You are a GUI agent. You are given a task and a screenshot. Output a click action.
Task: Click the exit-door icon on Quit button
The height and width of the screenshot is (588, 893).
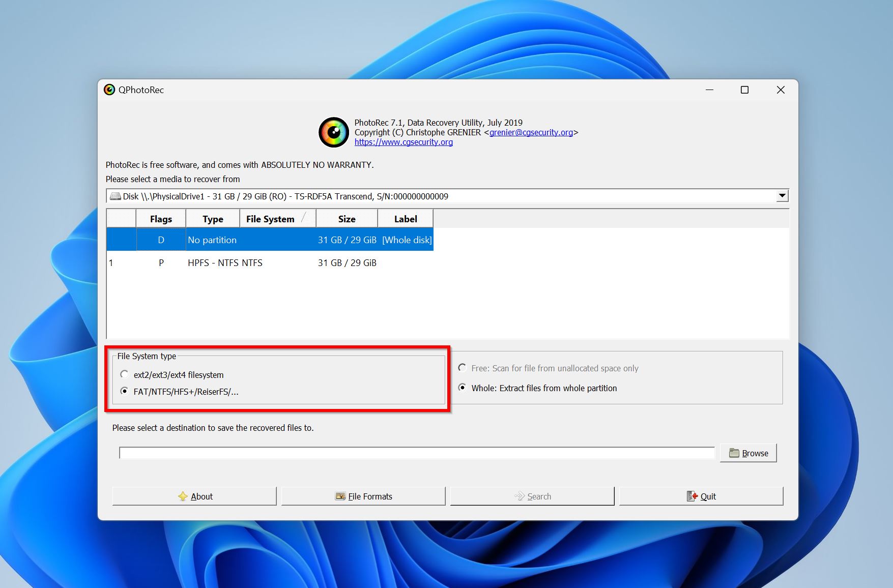[692, 496]
